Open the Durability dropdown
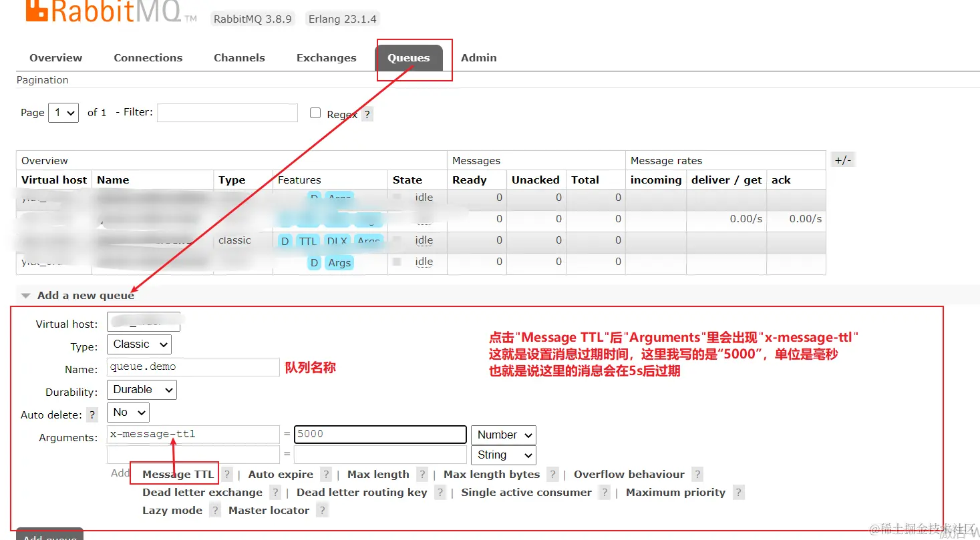 [x=142, y=390]
